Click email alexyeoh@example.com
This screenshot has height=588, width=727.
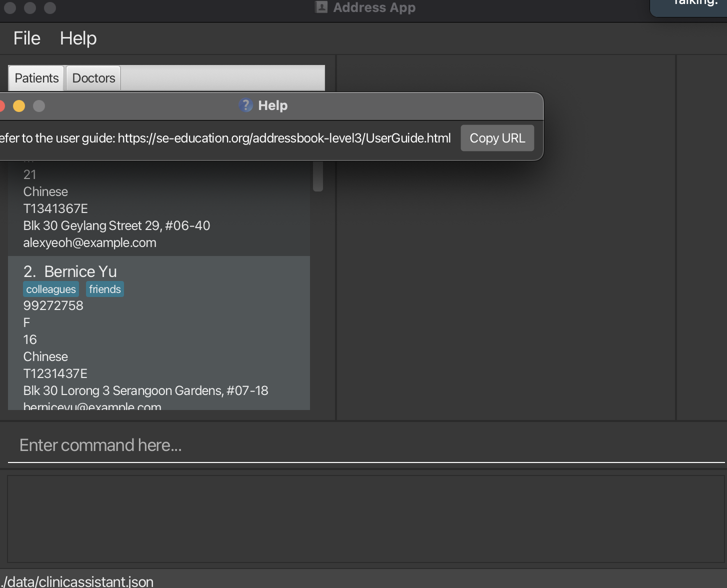click(90, 242)
